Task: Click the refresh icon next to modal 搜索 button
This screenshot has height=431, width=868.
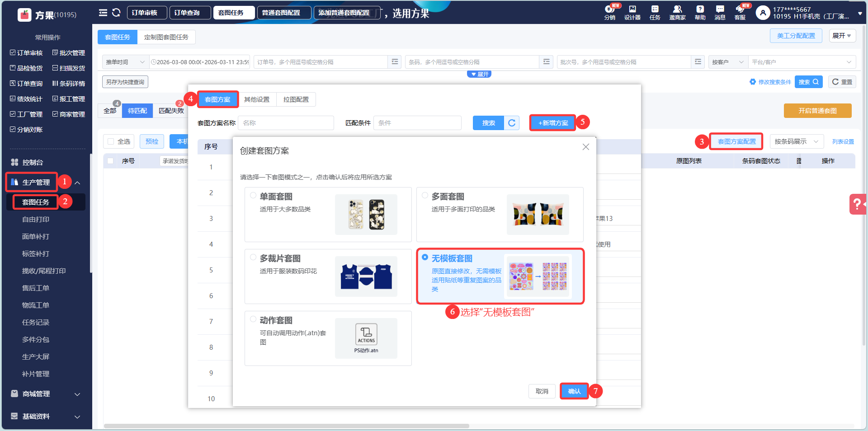Action: click(512, 123)
